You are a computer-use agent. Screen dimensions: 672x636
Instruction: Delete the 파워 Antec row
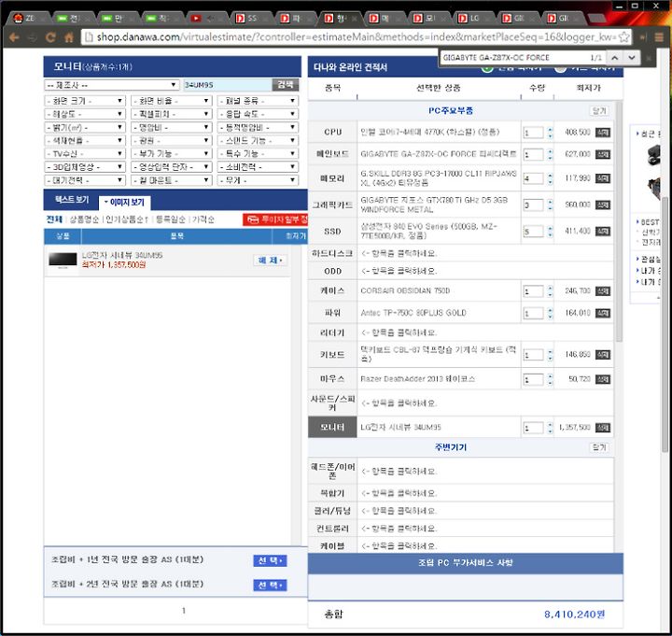(603, 314)
